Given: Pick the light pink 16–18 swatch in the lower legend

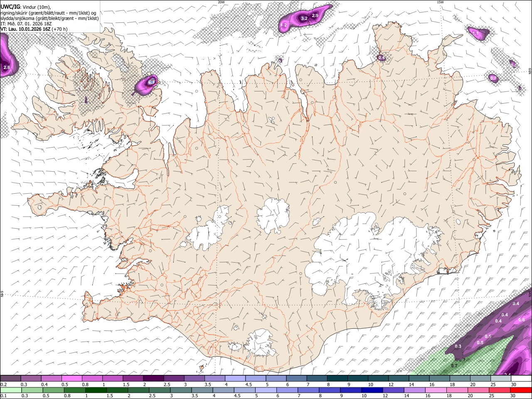Looking at the screenshot, I should (436, 390).
